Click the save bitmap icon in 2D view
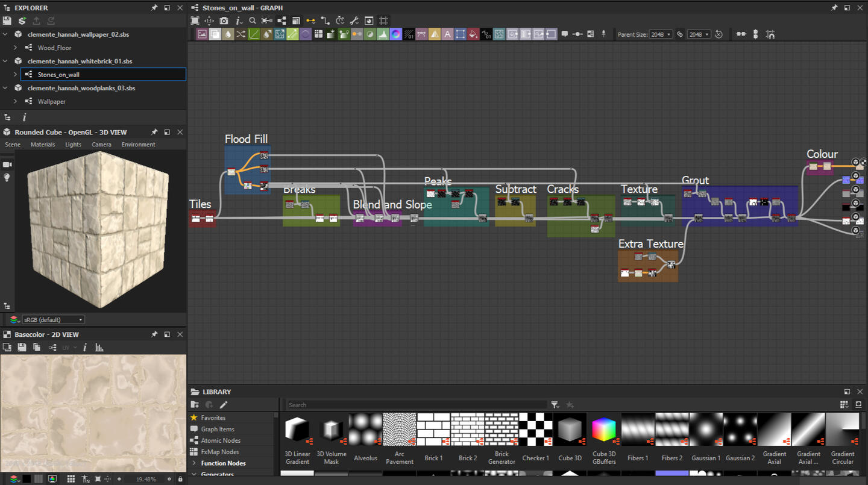 coord(22,348)
